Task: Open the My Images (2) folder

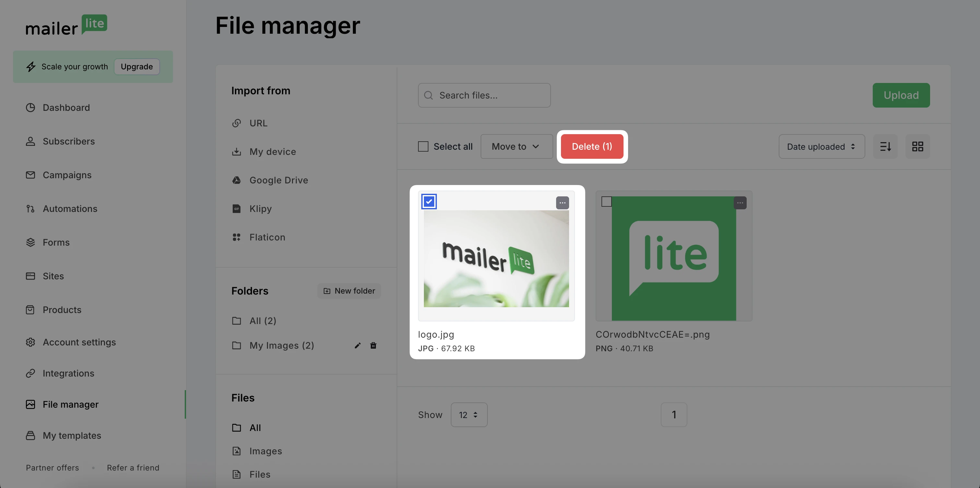Action: 282,345
